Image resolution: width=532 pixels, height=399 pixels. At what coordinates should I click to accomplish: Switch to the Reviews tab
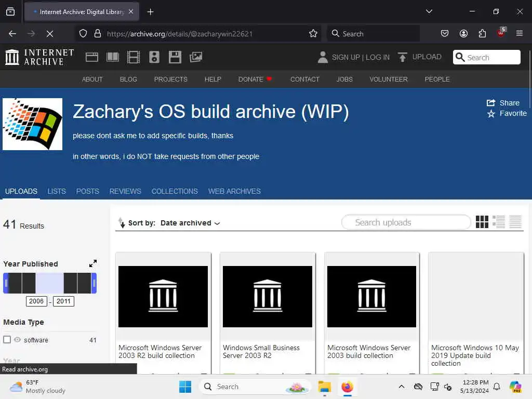(x=125, y=191)
